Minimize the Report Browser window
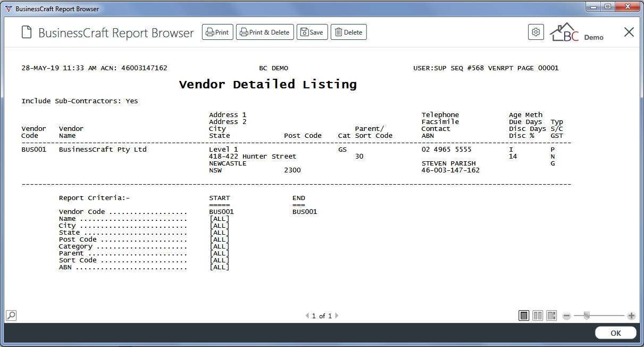 [x=593, y=6]
